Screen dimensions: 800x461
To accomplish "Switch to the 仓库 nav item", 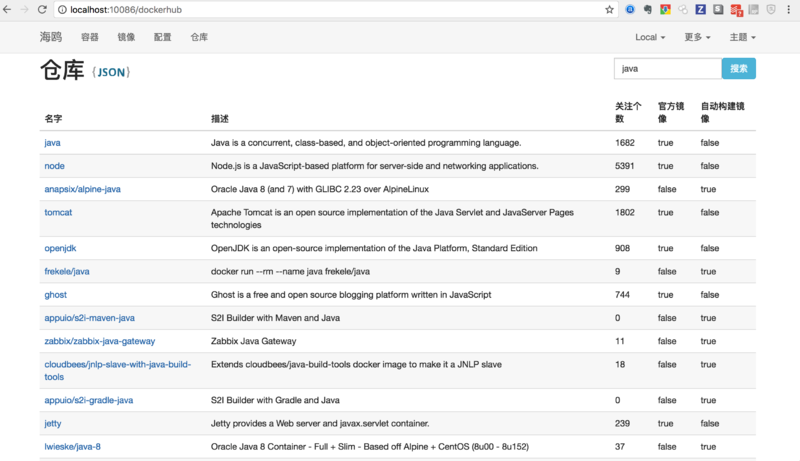I will pos(199,37).
